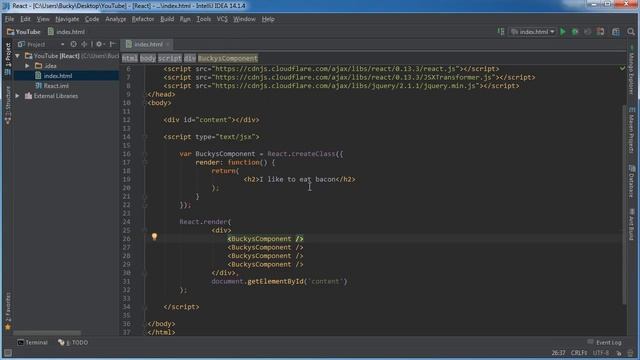The width and height of the screenshot is (640, 360).
Task: Click the inspection status checkmark in the editor gutter
Action: coord(622,69)
